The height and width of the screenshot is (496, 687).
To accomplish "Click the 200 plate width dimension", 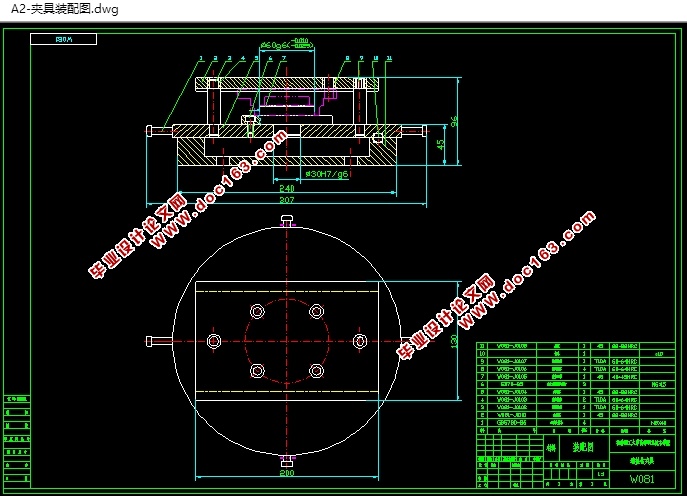I will click(287, 473).
